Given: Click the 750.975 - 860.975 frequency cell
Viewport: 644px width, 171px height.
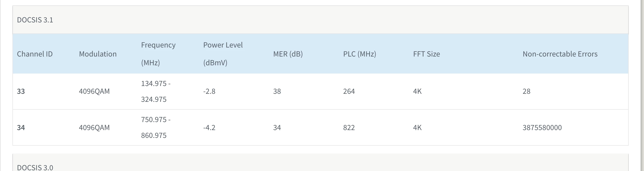Looking at the screenshot, I should tap(155, 127).
